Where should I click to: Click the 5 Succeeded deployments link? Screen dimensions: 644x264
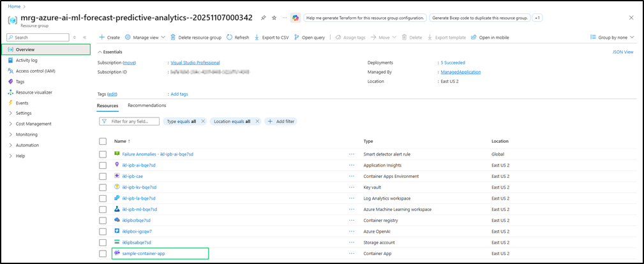point(453,62)
